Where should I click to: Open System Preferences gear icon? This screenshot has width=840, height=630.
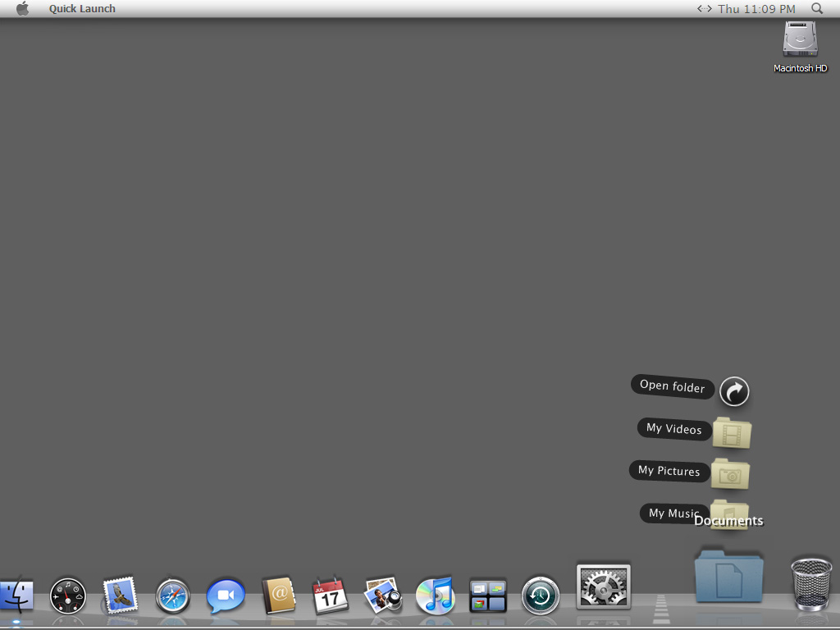603,587
